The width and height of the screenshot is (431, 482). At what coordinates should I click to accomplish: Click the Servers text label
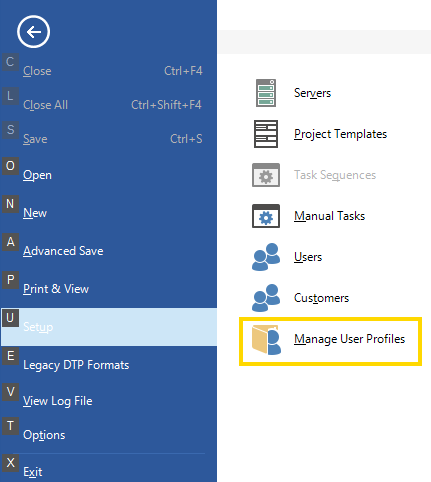(x=312, y=93)
